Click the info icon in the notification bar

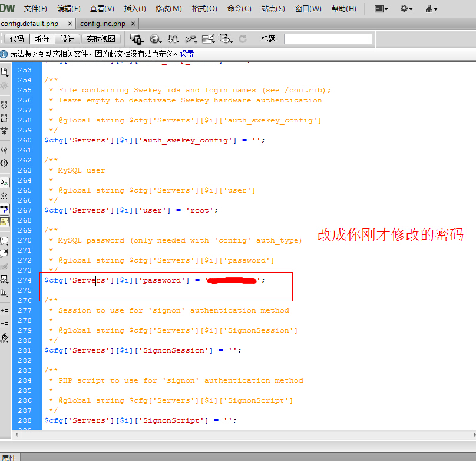click(x=4, y=54)
